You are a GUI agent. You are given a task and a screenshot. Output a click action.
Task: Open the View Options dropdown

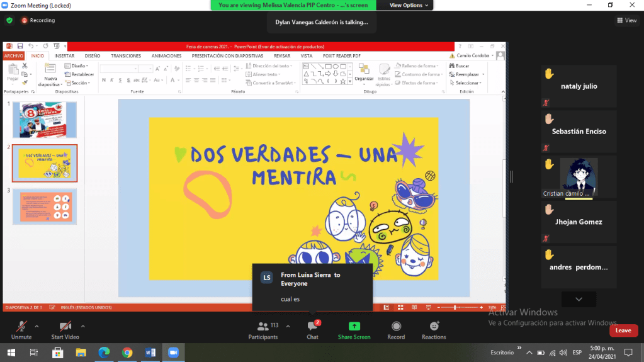409,5
